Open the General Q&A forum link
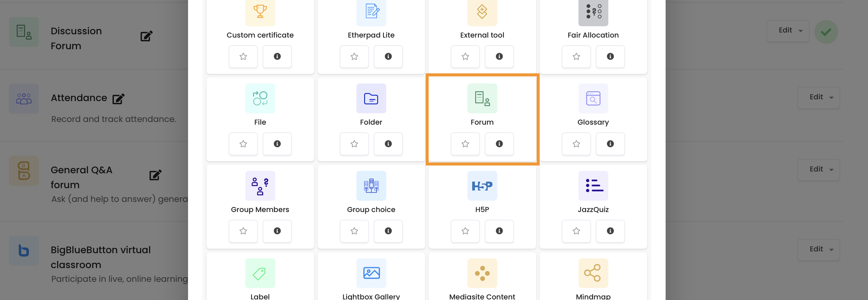This screenshot has width=868, height=300. point(81,177)
